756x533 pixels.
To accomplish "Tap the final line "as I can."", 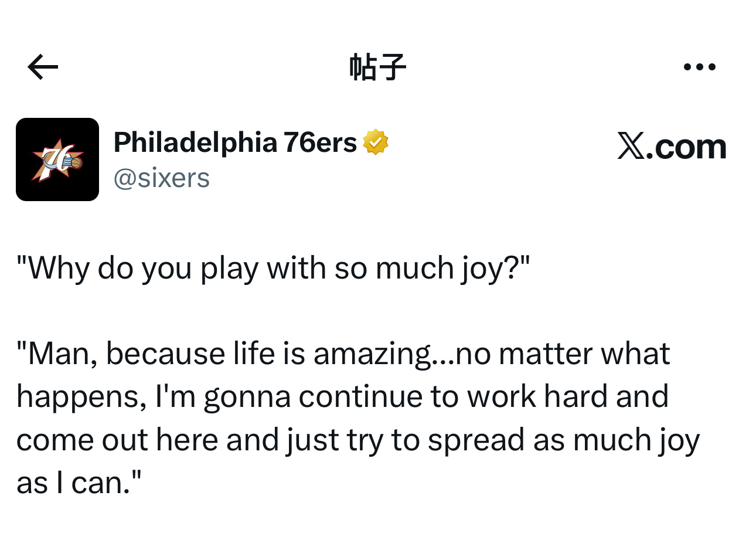I will tap(79, 483).
